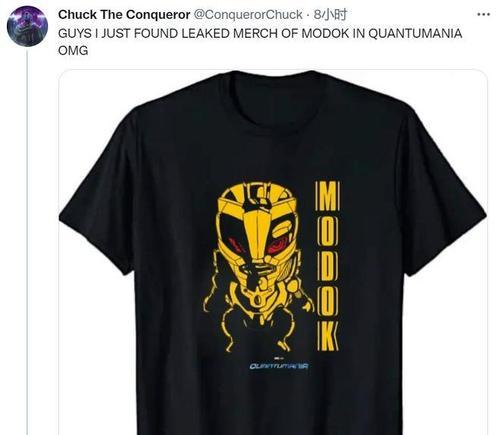500x435 pixels.
Task: Click the letter M in the shirt's MODOK print
Action: point(327,196)
